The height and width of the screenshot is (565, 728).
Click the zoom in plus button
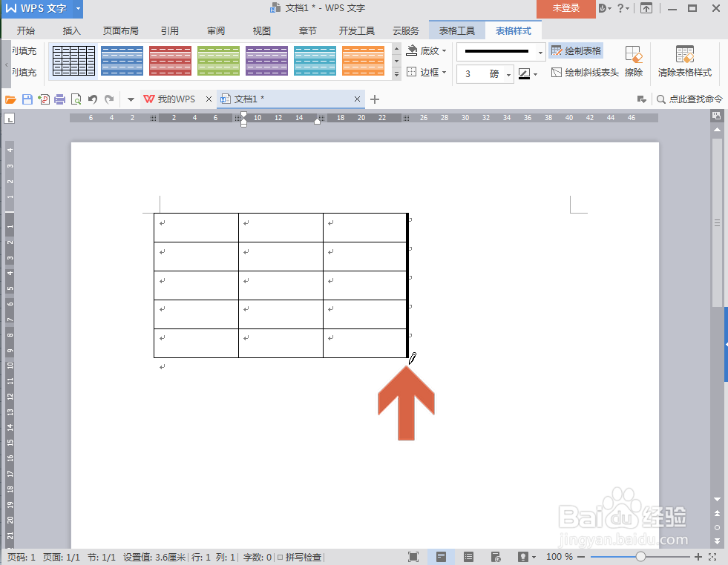[698, 557]
